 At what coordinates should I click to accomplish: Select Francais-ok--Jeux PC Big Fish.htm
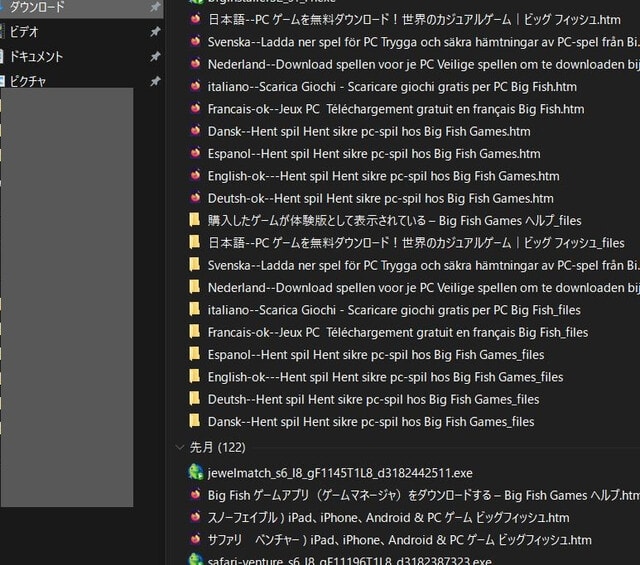pyautogui.click(x=396, y=109)
